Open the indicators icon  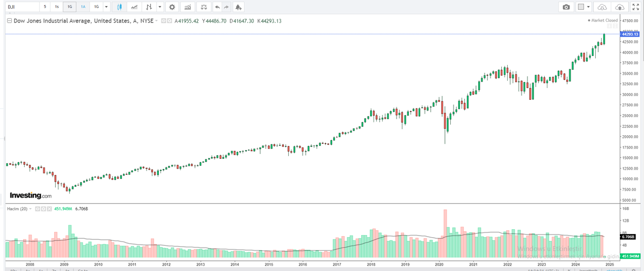coord(187,7)
